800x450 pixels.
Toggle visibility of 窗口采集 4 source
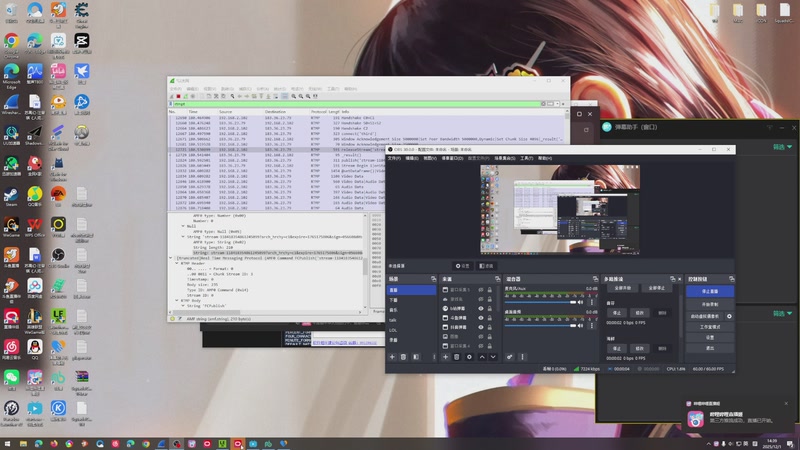point(481,346)
